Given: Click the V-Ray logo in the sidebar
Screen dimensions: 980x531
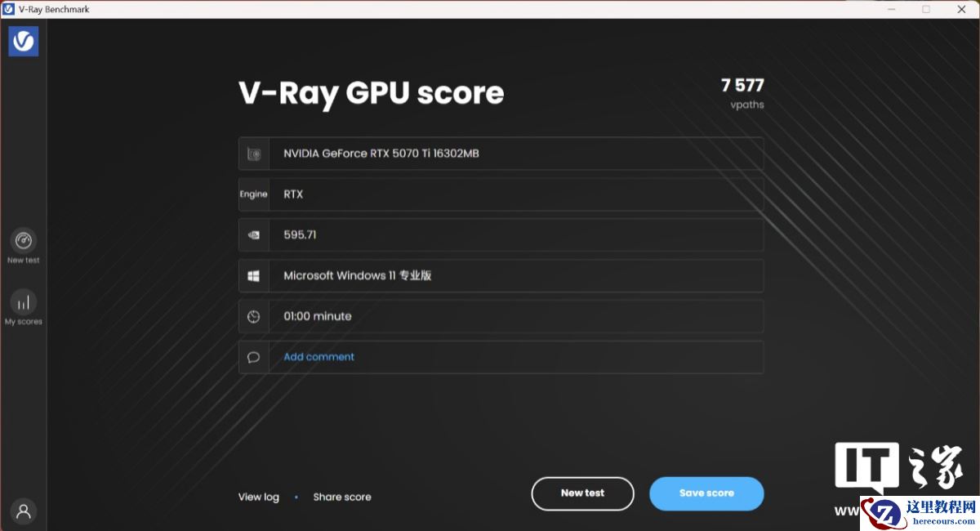Looking at the screenshot, I should pyautogui.click(x=23, y=41).
